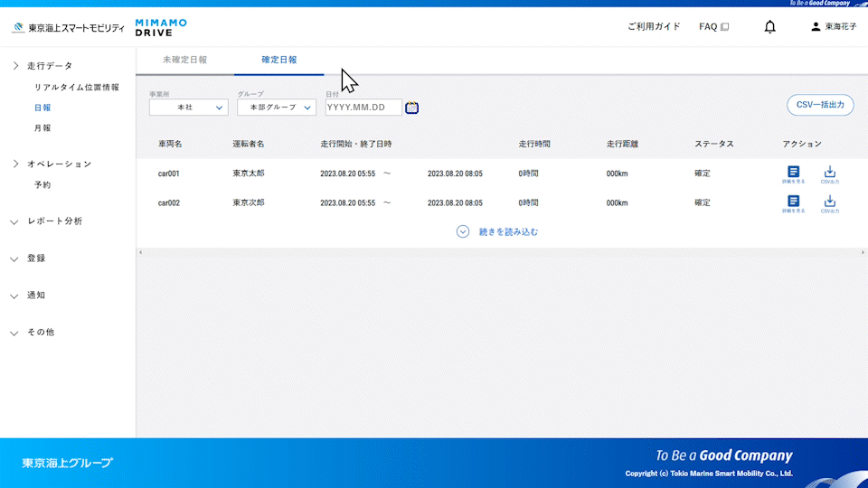The image size is (868, 488).
Task: Click the FAQ external link icon
Action: coord(724,26)
